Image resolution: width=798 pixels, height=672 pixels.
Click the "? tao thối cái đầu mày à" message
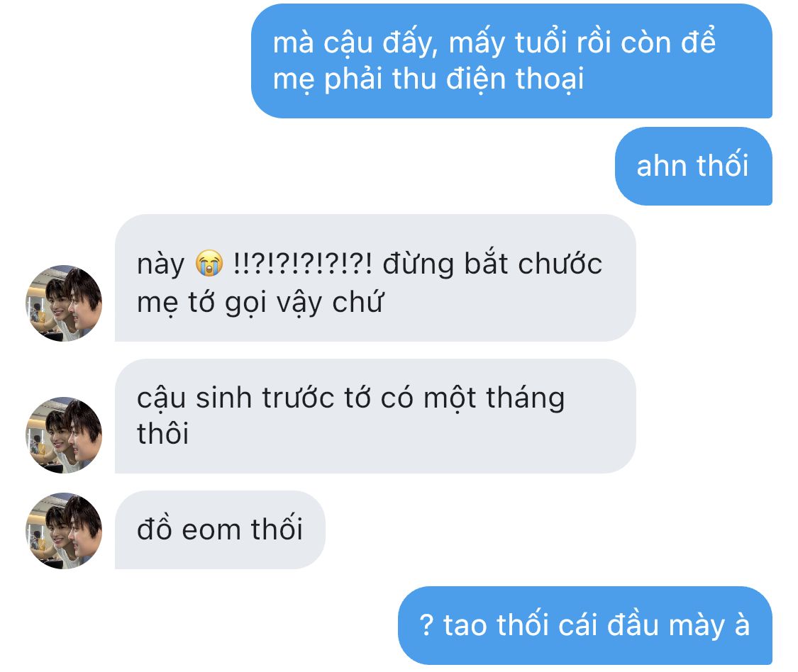[x=584, y=625]
